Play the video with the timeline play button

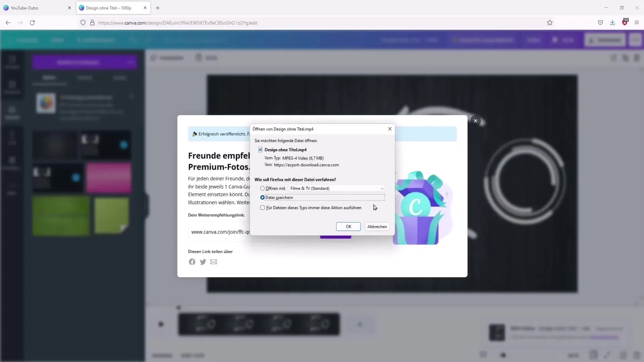161,324
